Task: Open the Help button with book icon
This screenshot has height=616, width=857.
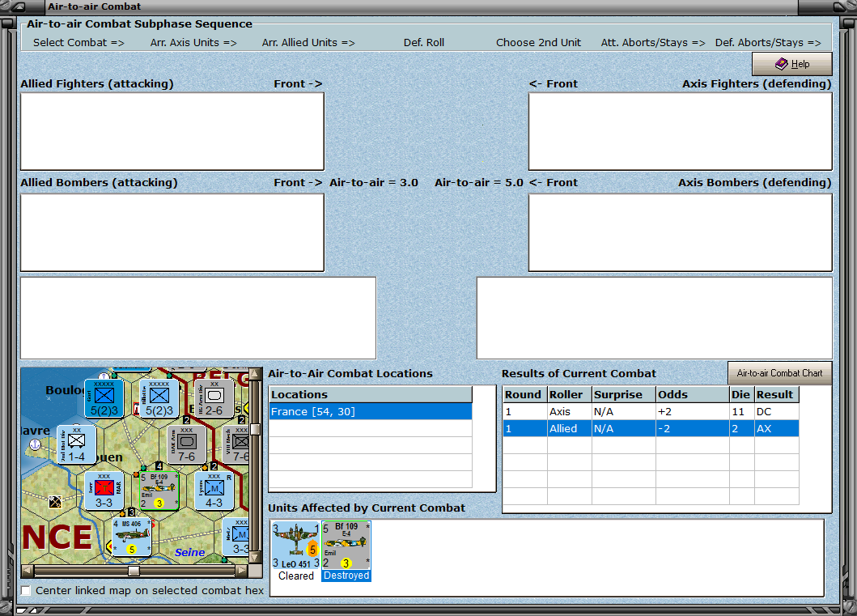Action: click(792, 64)
